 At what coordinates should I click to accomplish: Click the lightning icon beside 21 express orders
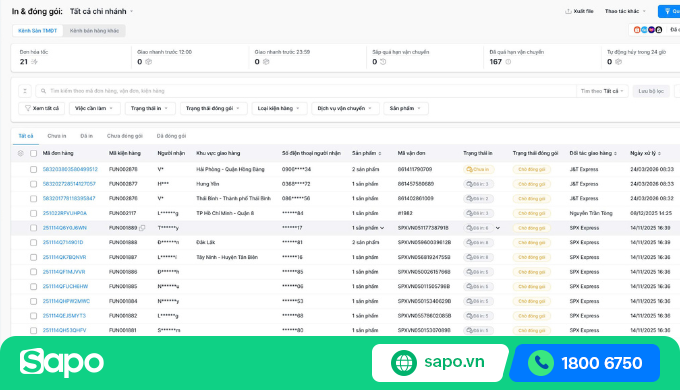tap(34, 62)
